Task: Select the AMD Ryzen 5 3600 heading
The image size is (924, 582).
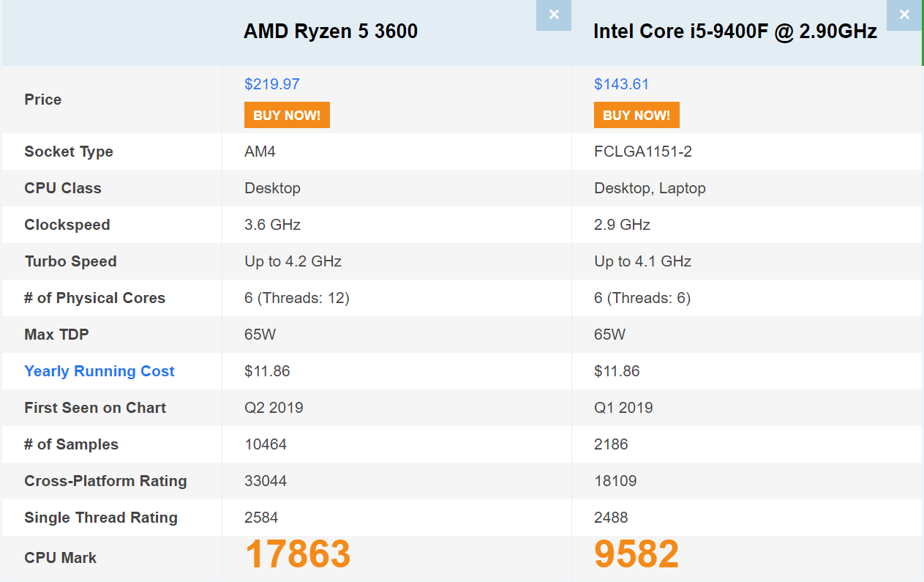Action: pyautogui.click(x=331, y=31)
